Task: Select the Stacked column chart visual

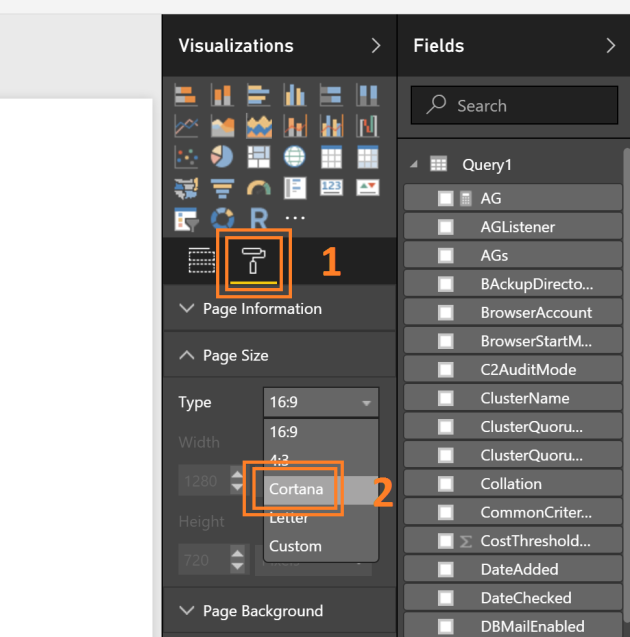Action: pos(222,95)
